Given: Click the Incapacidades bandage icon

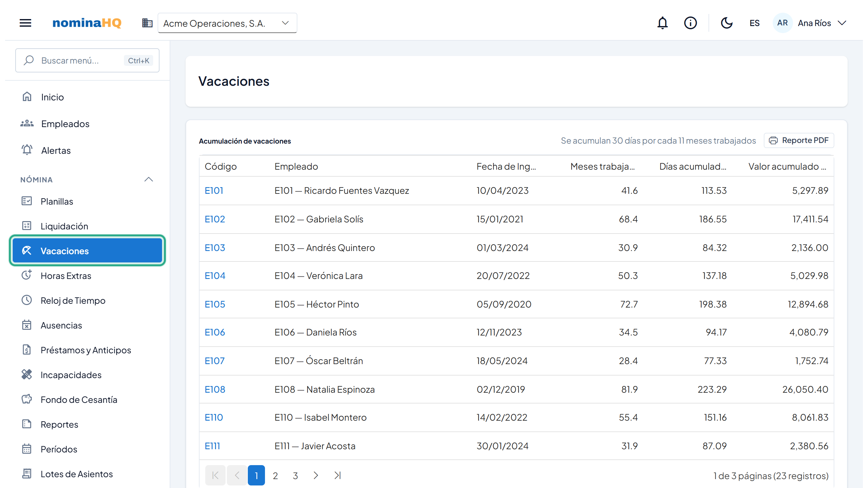Looking at the screenshot, I should point(27,375).
